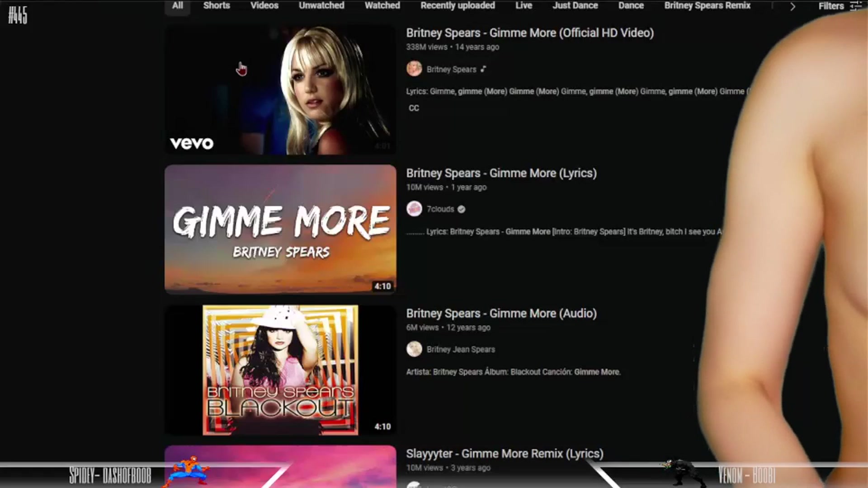
Task: Play the Blackout album cover thumbnail
Action: [x=280, y=370]
